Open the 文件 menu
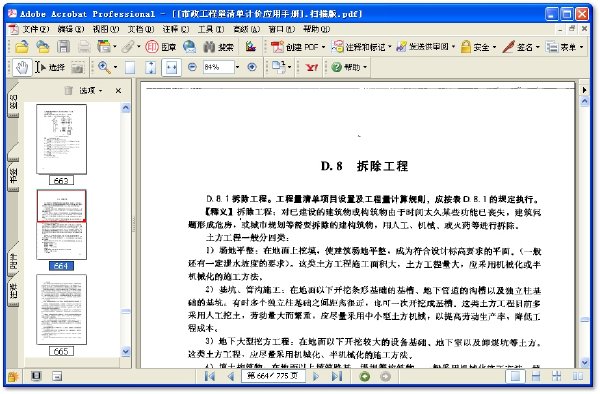 coord(36,29)
